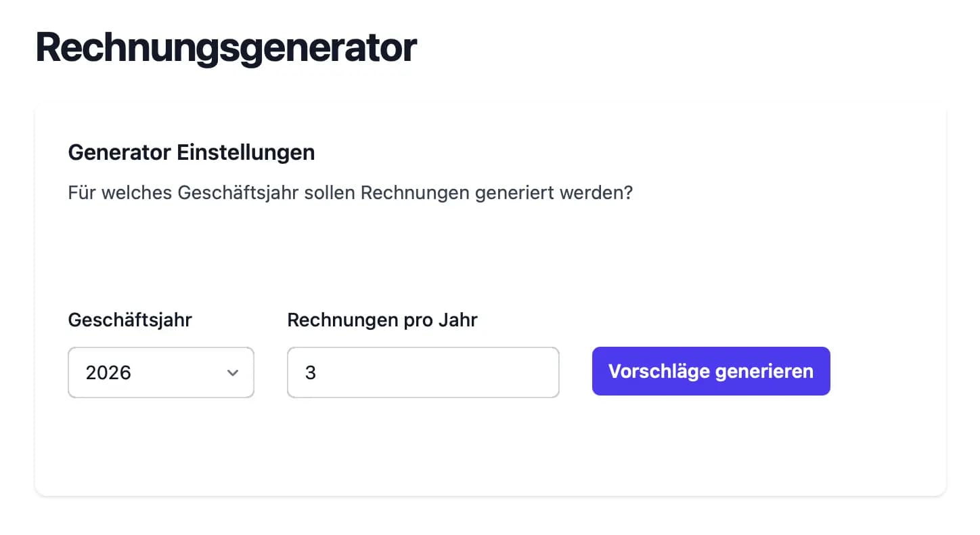Generate invoice suggestions via the purple button
Viewport: 980px width, 535px height.
pyautogui.click(x=711, y=371)
